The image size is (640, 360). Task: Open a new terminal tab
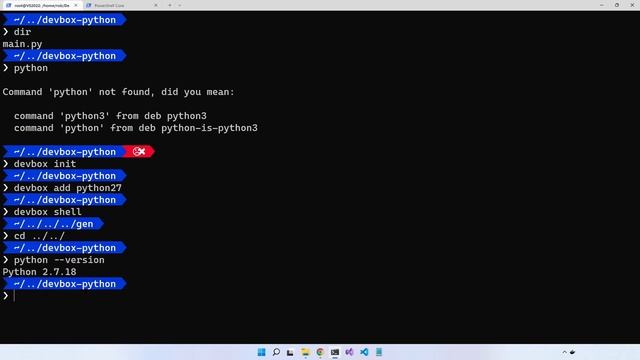pyautogui.click(x=170, y=5)
